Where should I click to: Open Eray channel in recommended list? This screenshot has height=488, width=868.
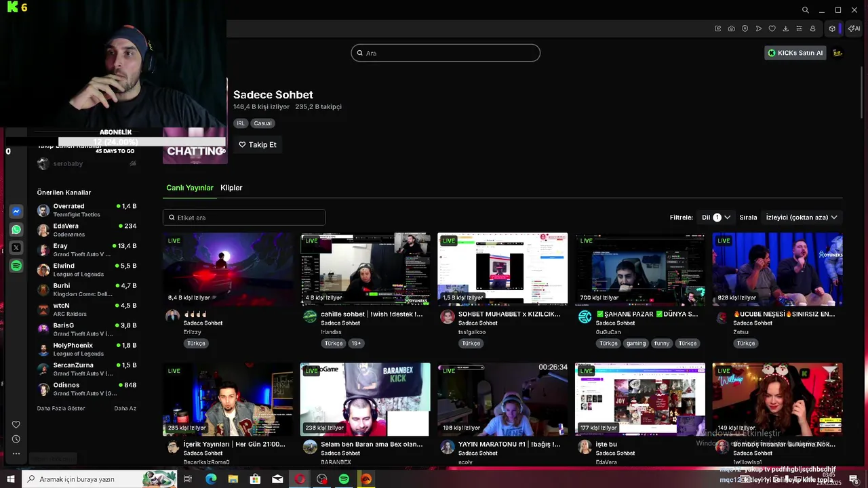(x=87, y=250)
